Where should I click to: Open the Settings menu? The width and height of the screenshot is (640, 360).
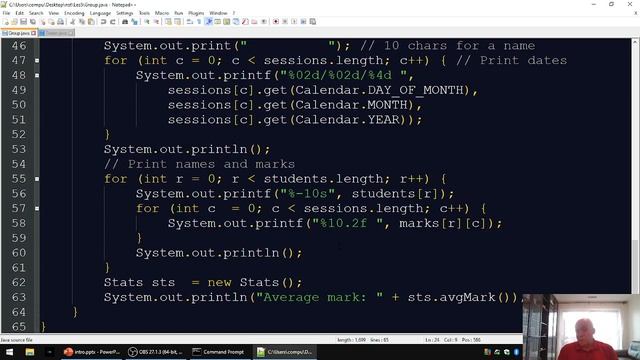(x=124, y=13)
